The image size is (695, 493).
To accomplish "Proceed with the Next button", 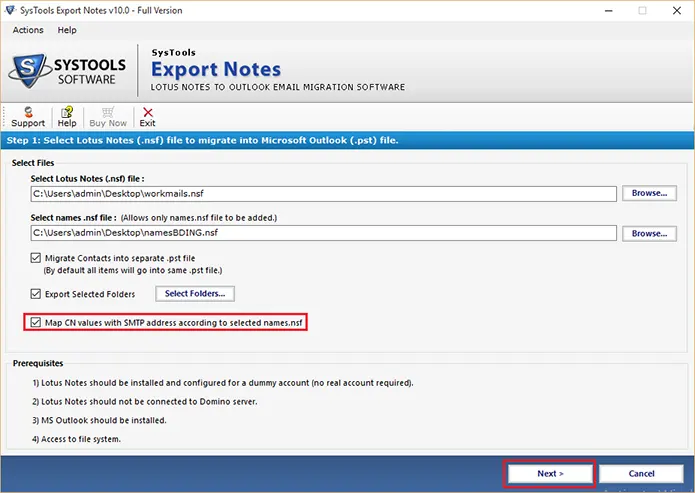I will [550, 473].
